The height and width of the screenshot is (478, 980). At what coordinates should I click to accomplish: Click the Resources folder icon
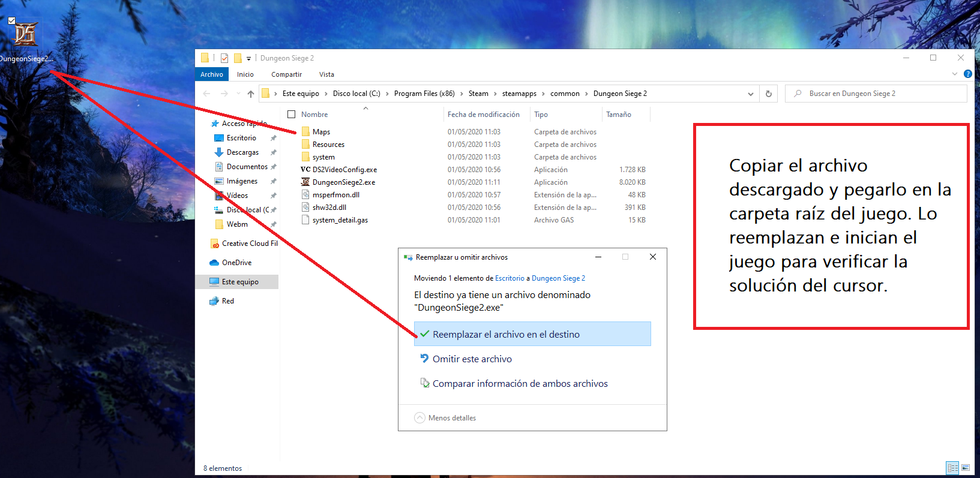[x=305, y=144]
